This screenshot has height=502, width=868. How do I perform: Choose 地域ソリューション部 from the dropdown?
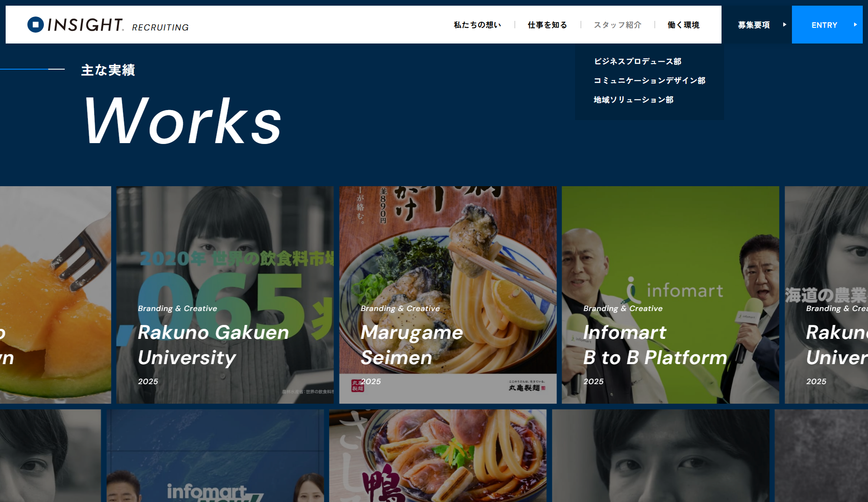pos(634,100)
